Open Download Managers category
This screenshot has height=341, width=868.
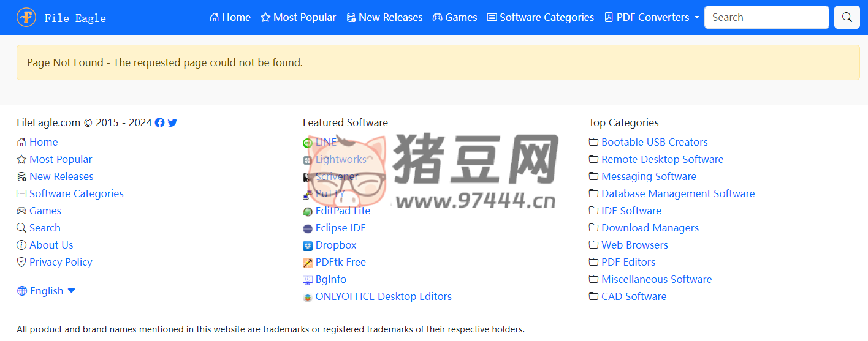tap(650, 228)
